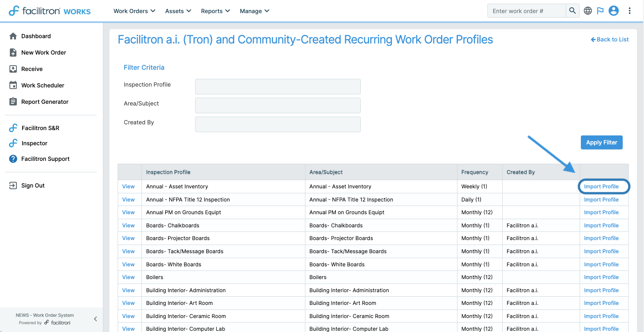Import Profile for Boards- Chalkboards
The width and height of the screenshot is (644, 332).
point(601,225)
